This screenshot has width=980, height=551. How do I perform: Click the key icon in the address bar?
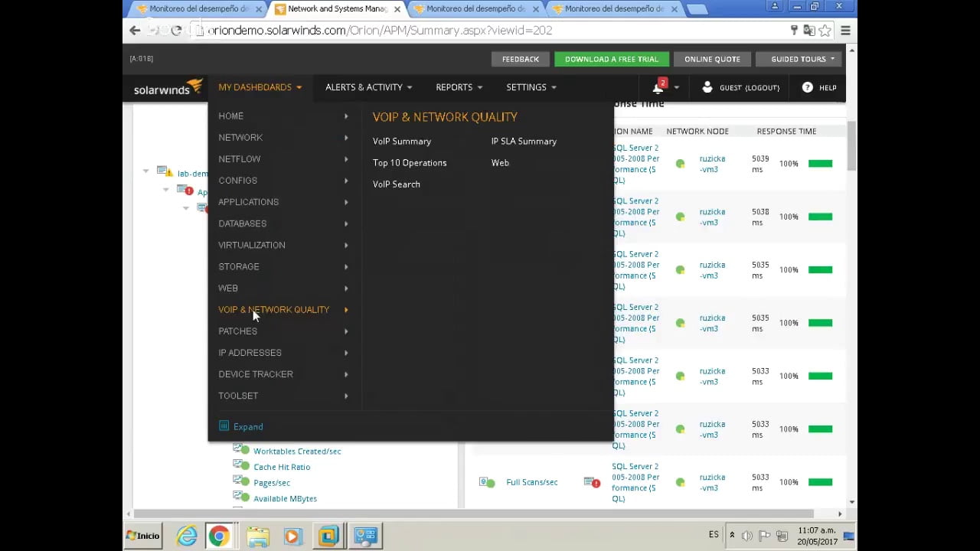[794, 31]
